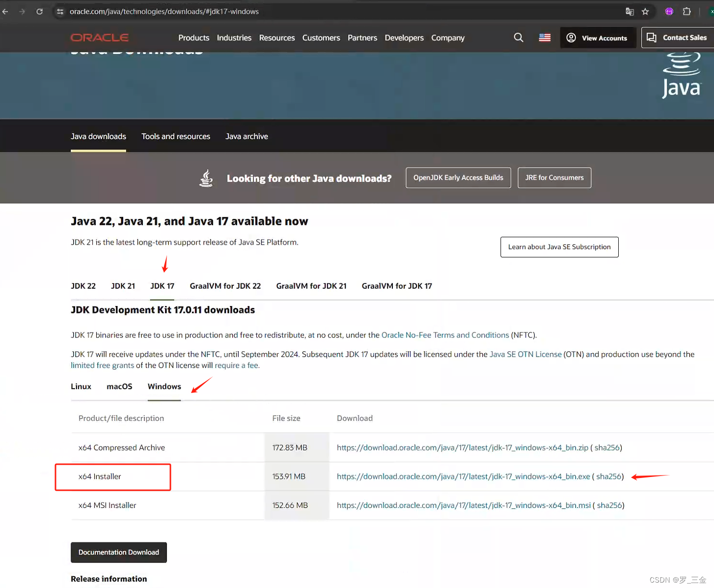Download jdk-17 windows x64 msi link

point(464,505)
